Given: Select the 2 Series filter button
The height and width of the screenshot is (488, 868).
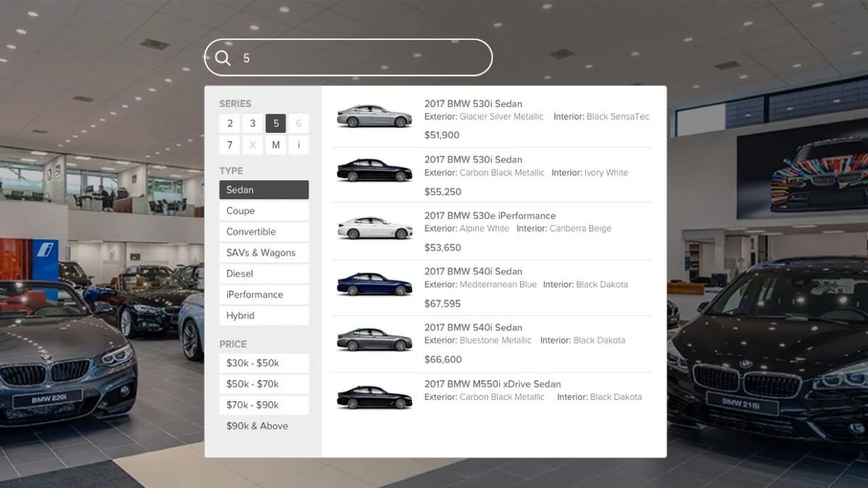Looking at the screenshot, I should click(229, 123).
